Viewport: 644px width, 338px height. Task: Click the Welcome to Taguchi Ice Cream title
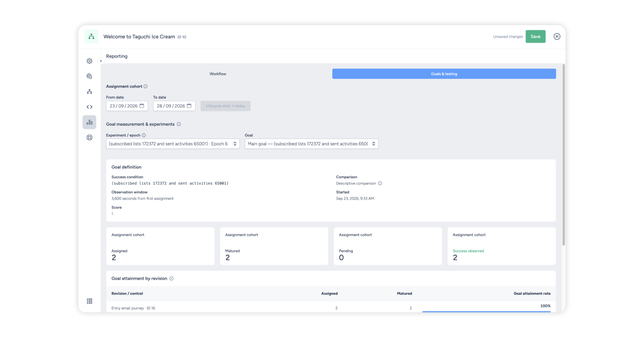pyautogui.click(x=139, y=37)
